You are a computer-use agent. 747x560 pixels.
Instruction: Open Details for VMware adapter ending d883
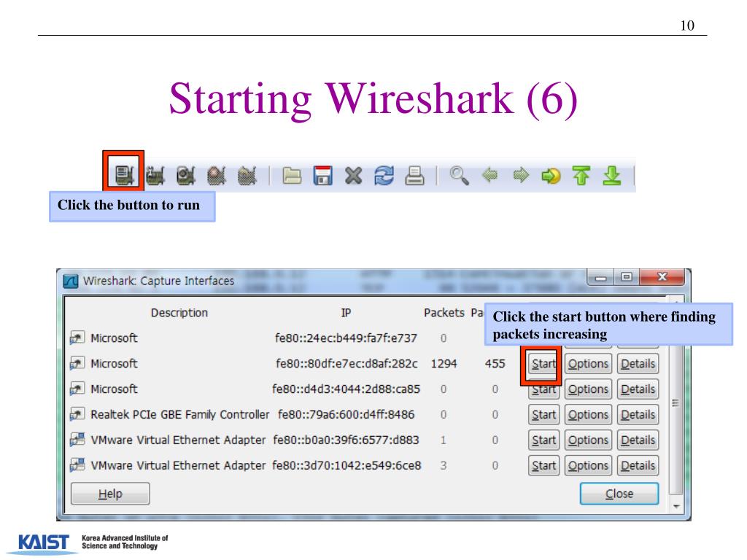638,440
